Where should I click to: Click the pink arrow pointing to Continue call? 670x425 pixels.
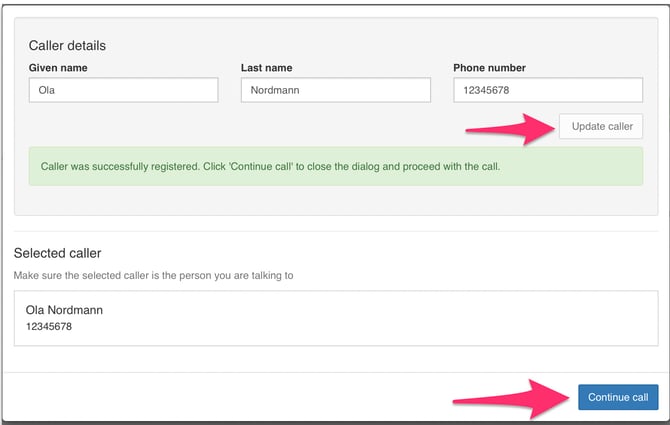pyautogui.click(x=508, y=397)
